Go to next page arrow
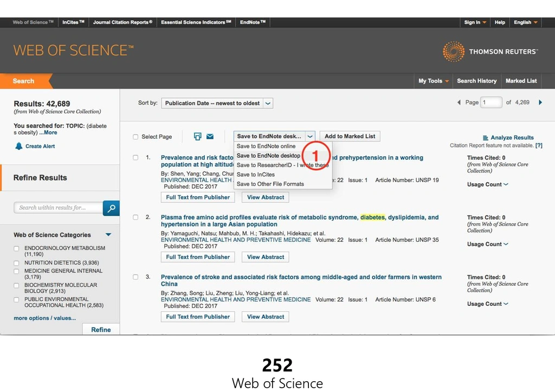Screen dimensions: 555x392 point(540,102)
